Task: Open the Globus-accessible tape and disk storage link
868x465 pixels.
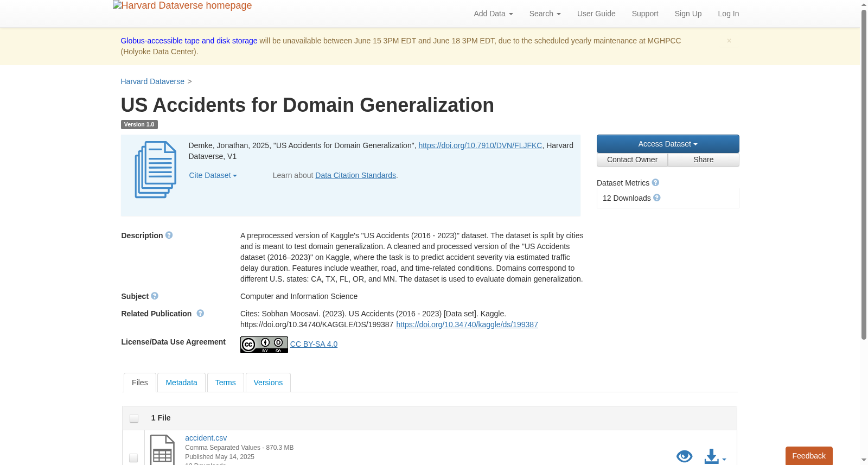Action: click(189, 41)
